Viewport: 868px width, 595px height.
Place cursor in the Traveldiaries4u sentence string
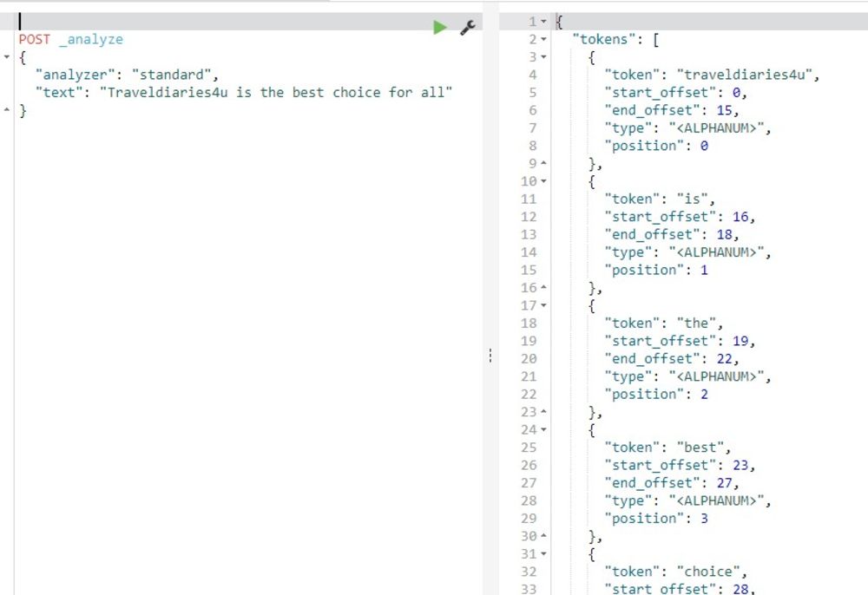coord(276,92)
